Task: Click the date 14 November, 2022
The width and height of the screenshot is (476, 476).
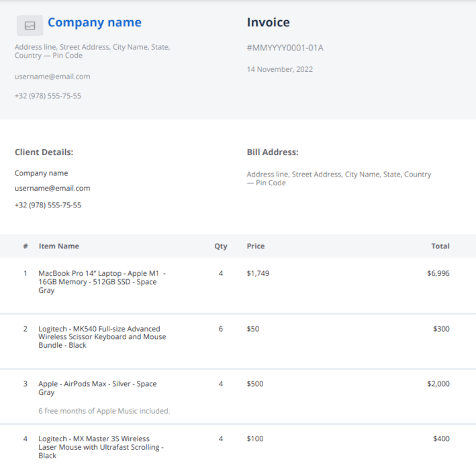Action: pyautogui.click(x=279, y=69)
